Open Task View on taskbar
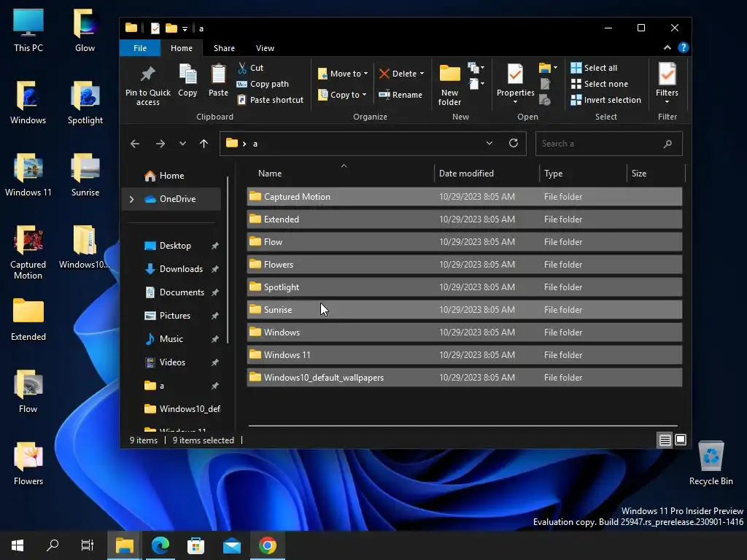Image resolution: width=747 pixels, height=560 pixels. [x=88, y=545]
